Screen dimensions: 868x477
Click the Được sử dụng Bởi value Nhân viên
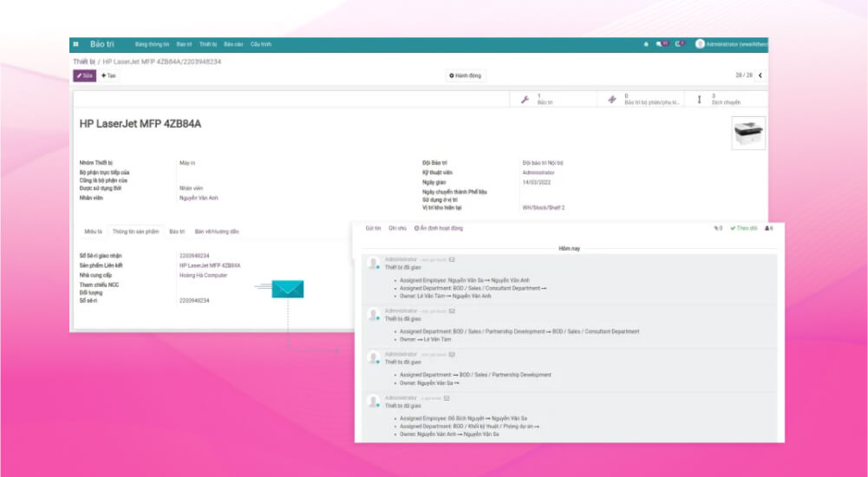coord(191,188)
